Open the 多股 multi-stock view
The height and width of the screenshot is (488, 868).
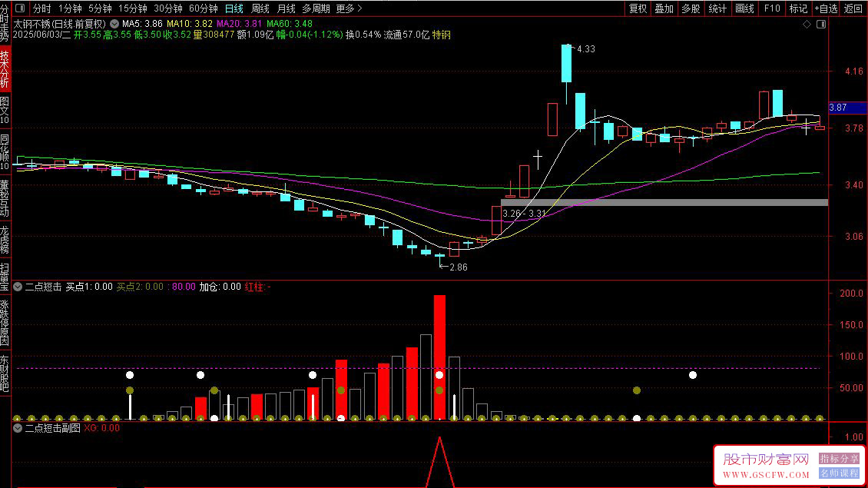tap(691, 8)
